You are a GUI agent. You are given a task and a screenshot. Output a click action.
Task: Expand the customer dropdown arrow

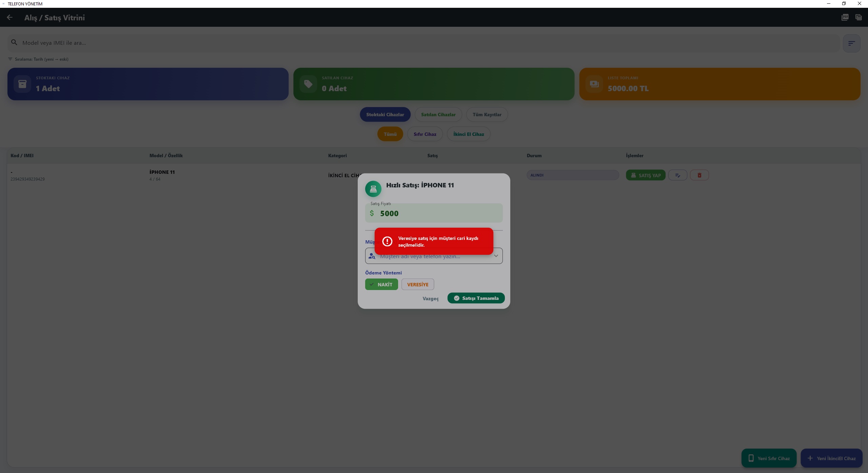point(496,256)
